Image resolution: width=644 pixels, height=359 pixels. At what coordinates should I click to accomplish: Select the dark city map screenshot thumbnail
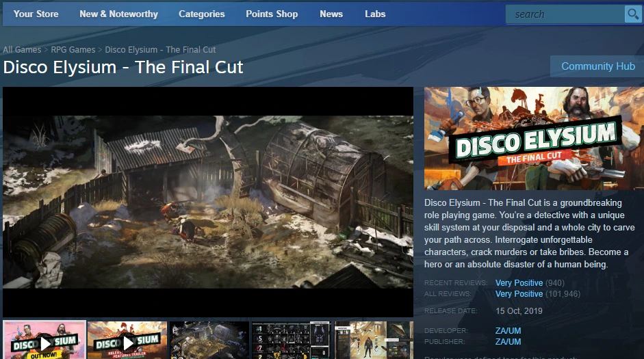(209, 340)
